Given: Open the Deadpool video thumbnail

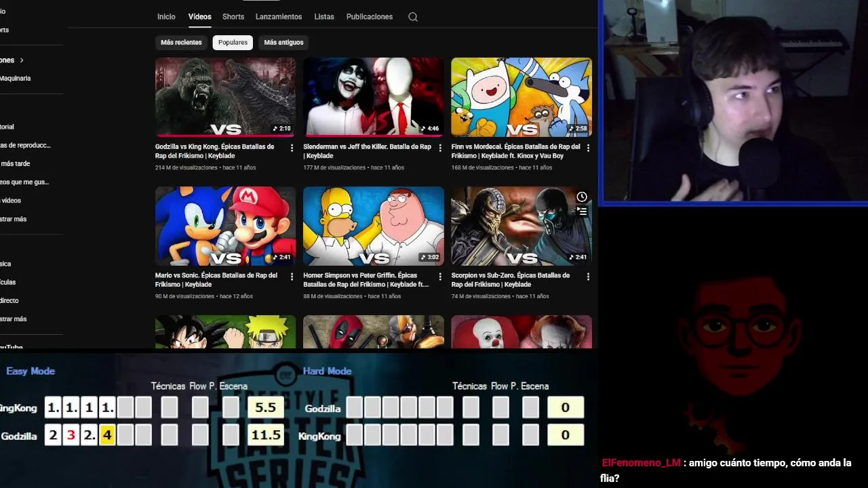Looking at the screenshot, I should (x=374, y=332).
